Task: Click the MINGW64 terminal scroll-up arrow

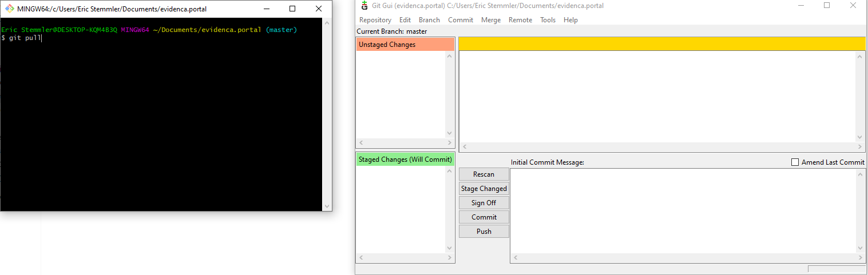Action: coord(327,23)
